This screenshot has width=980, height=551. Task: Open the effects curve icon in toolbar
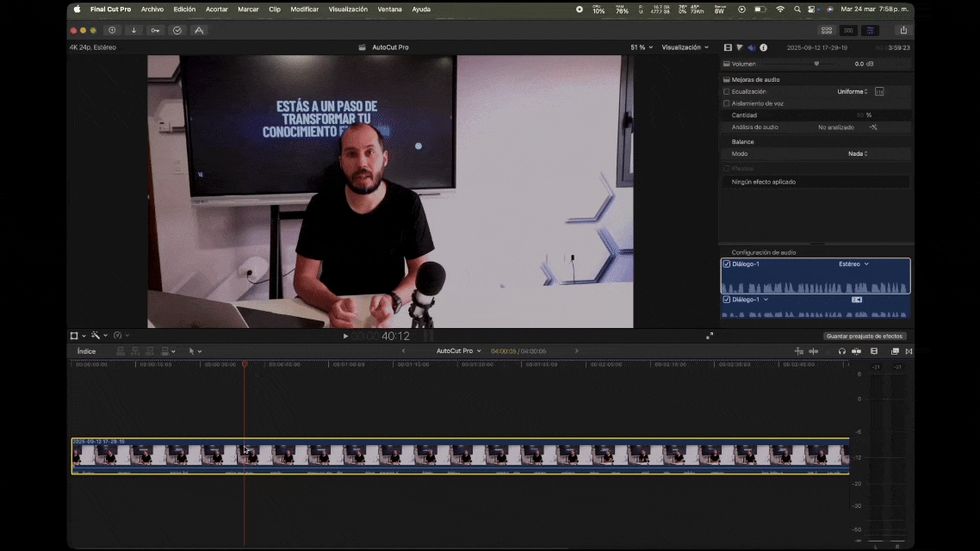point(200,30)
